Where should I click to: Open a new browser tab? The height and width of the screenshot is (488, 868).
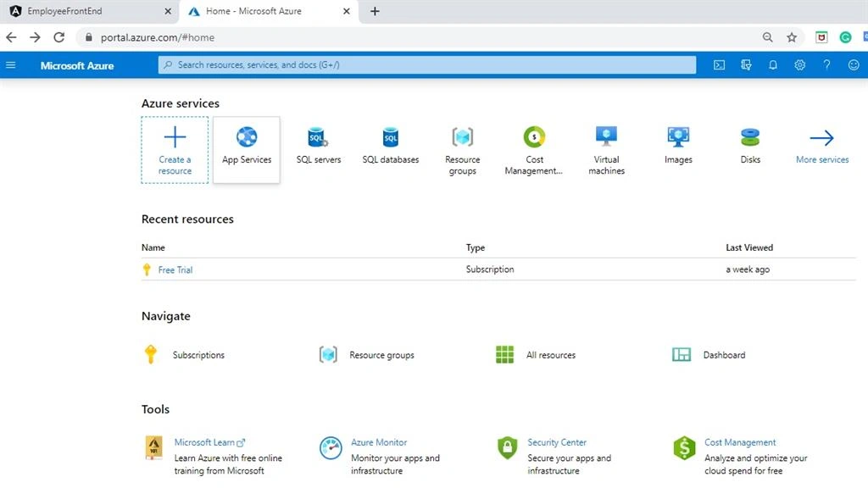[x=375, y=11]
